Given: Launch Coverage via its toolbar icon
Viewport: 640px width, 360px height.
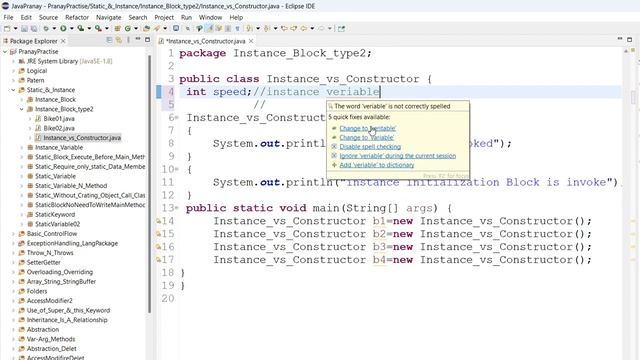Looking at the screenshot, I should point(81,29).
